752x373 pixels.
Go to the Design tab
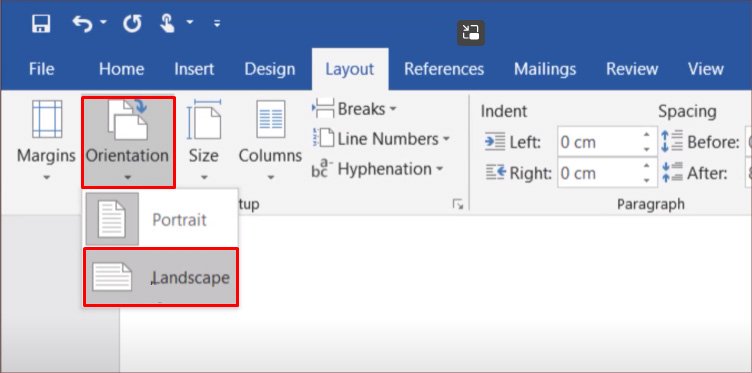click(x=270, y=69)
